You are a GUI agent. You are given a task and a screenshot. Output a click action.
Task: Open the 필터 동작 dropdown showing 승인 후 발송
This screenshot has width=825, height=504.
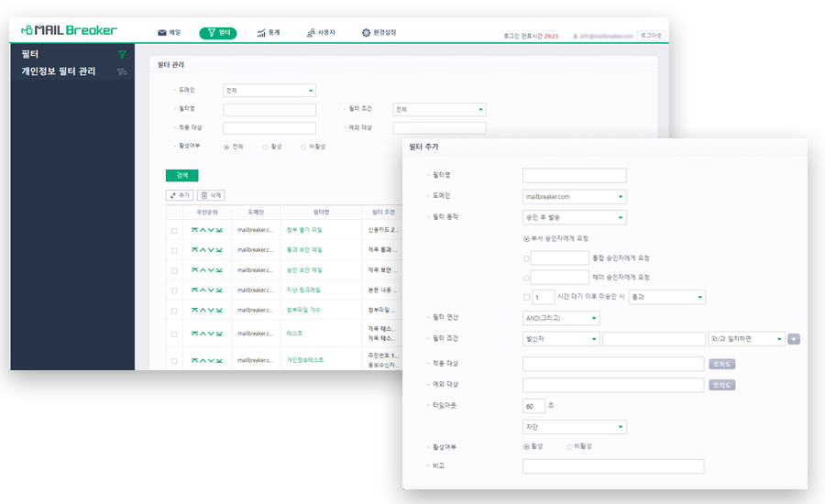574,217
